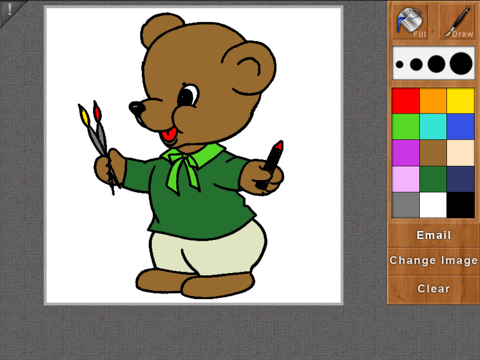Pick the peach skin-tone swatch

tap(461, 153)
